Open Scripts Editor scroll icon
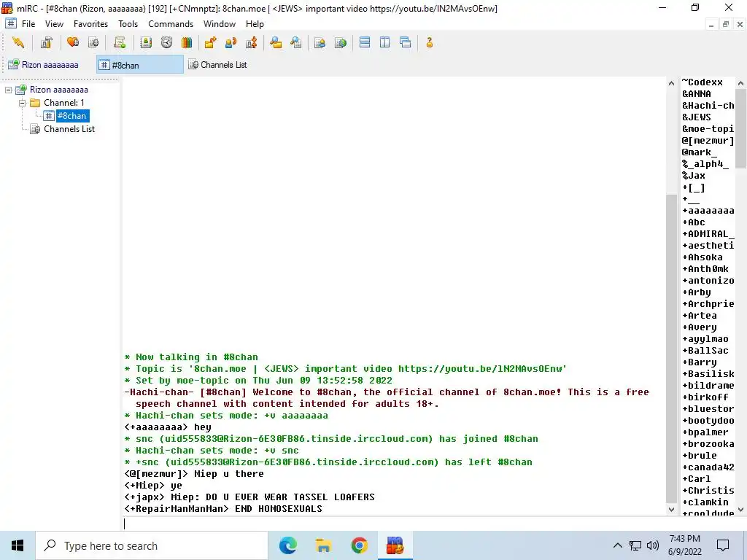747x560 pixels. coord(120,43)
